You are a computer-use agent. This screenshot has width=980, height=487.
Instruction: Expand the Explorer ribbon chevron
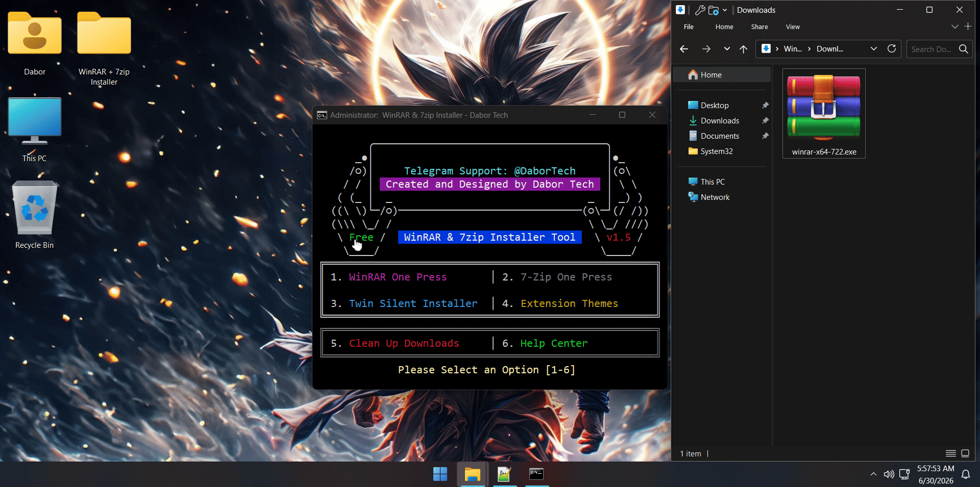955,27
